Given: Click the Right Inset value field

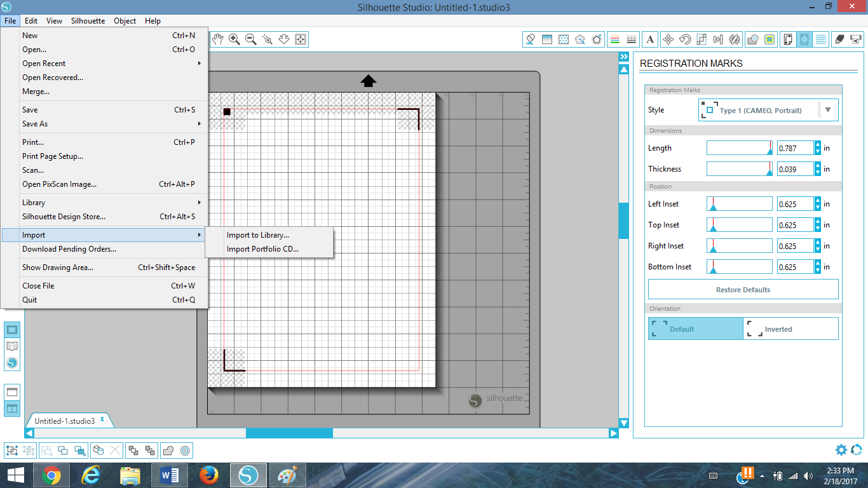Looking at the screenshot, I should (796, 246).
